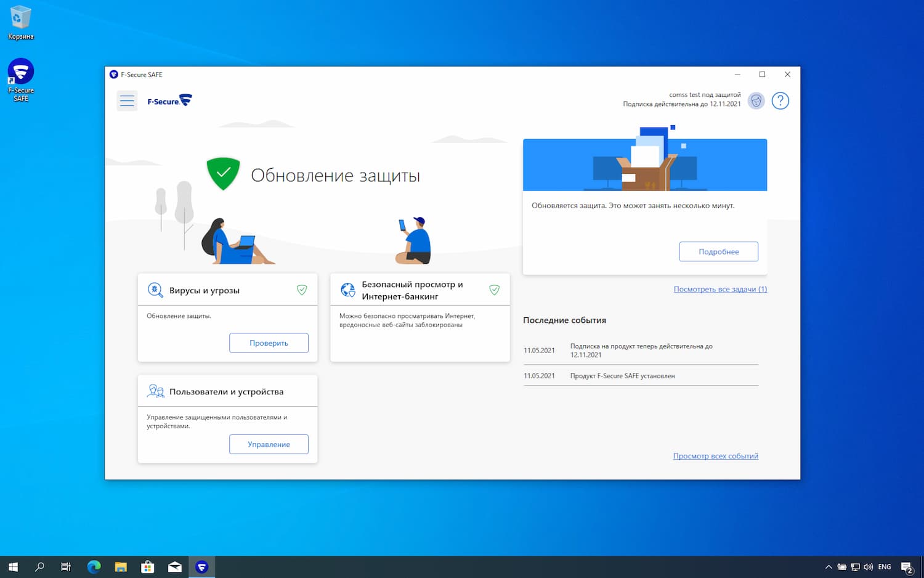Open the Windows Start menu
Viewport: 924px width, 578px height.
coord(13,567)
